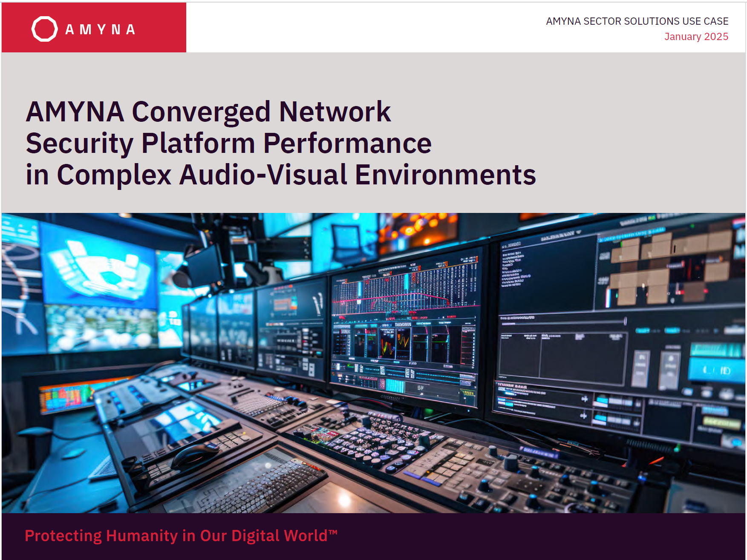This screenshot has width=747, height=560.
Task: Click the AMYNA wordmark text
Action: click(x=100, y=29)
